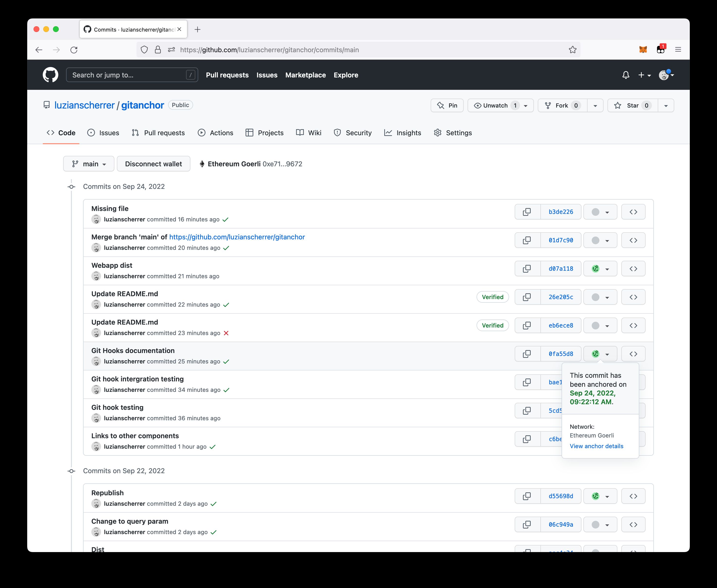Browse repository at commit d55698d
This screenshot has height=588, width=717.
coord(633,496)
